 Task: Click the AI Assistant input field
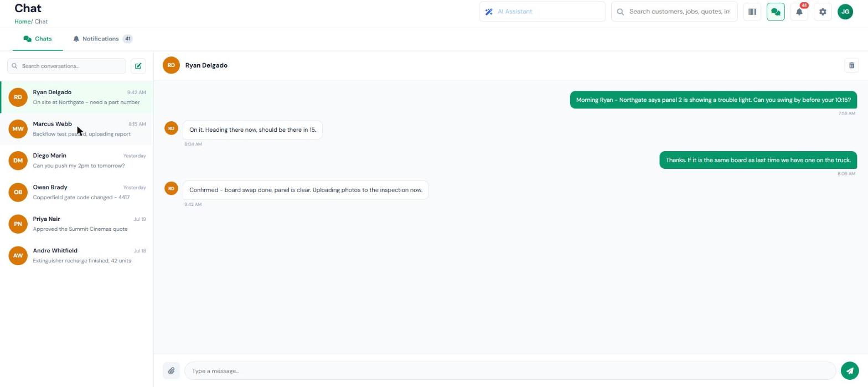click(542, 12)
